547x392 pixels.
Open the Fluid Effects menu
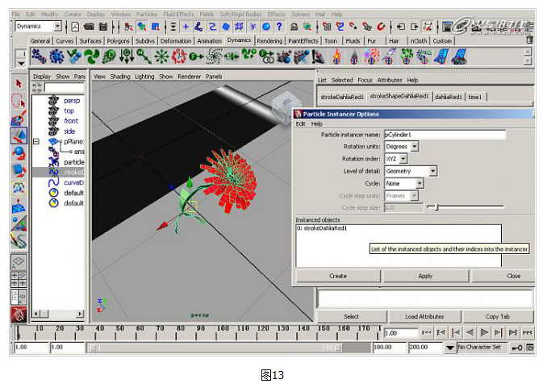point(178,15)
